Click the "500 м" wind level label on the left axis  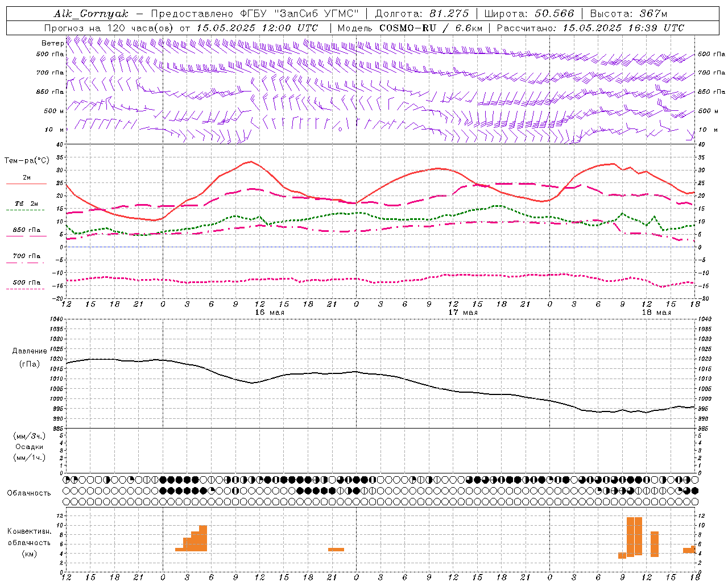[x=55, y=111]
